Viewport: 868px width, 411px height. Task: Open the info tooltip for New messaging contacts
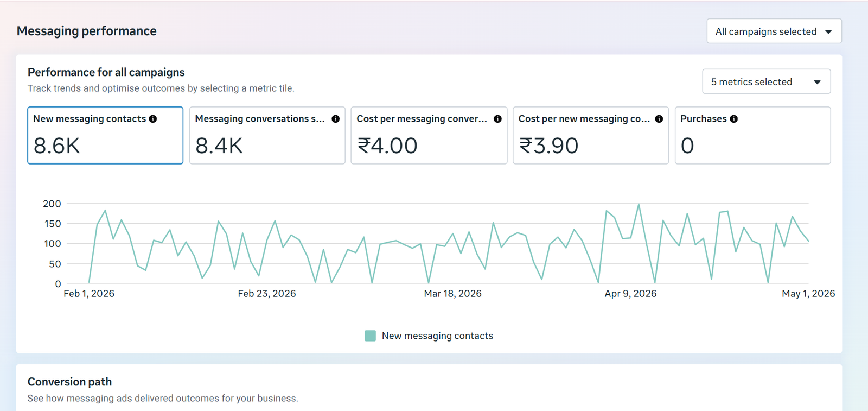coord(153,119)
